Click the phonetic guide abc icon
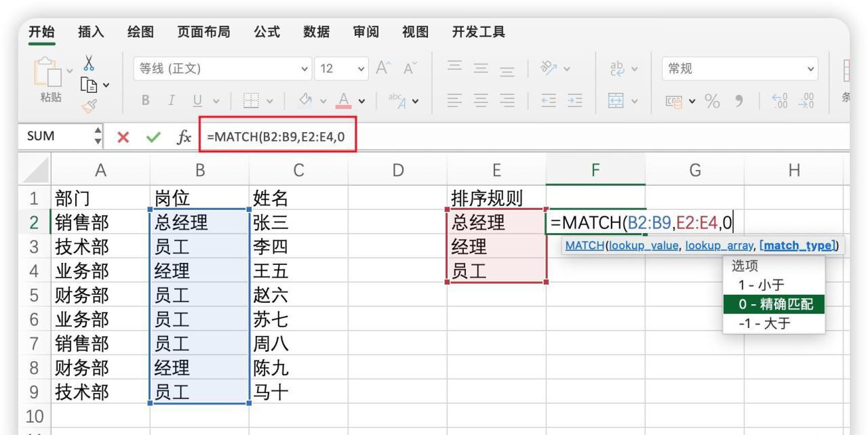Viewport: 868px width, 435px height. coord(398,102)
